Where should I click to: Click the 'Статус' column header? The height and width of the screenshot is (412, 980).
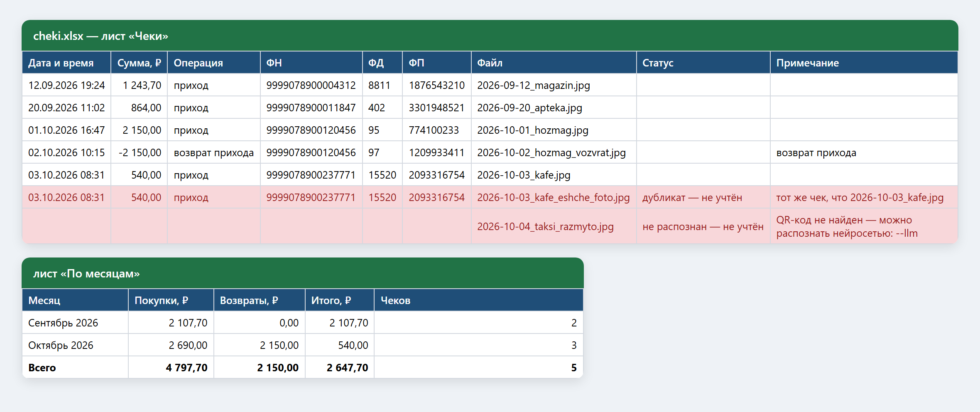(x=703, y=63)
